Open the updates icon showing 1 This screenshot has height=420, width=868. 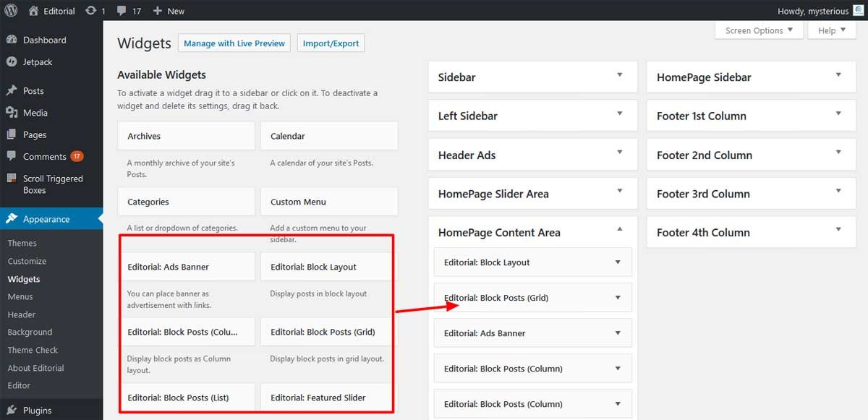(90, 11)
